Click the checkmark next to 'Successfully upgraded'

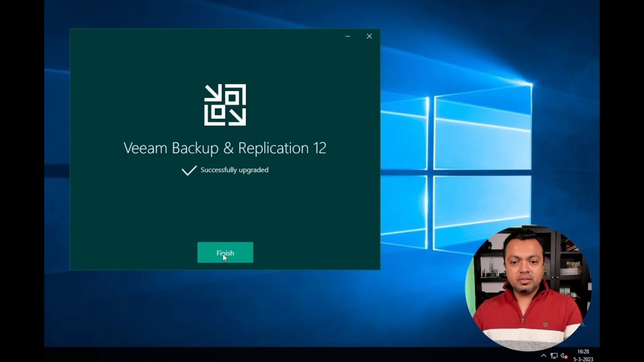pyautogui.click(x=189, y=170)
